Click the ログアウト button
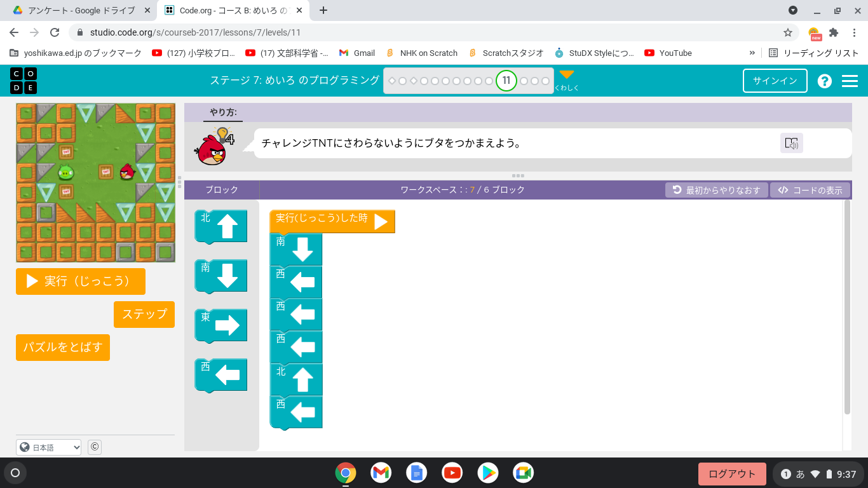This screenshot has width=868, height=488. click(x=733, y=474)
